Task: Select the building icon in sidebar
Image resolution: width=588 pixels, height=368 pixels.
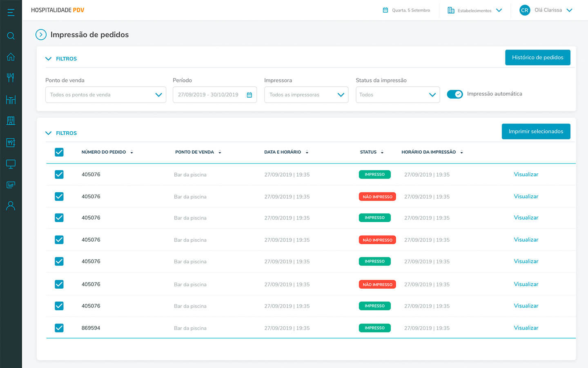Action: (11, 121)
